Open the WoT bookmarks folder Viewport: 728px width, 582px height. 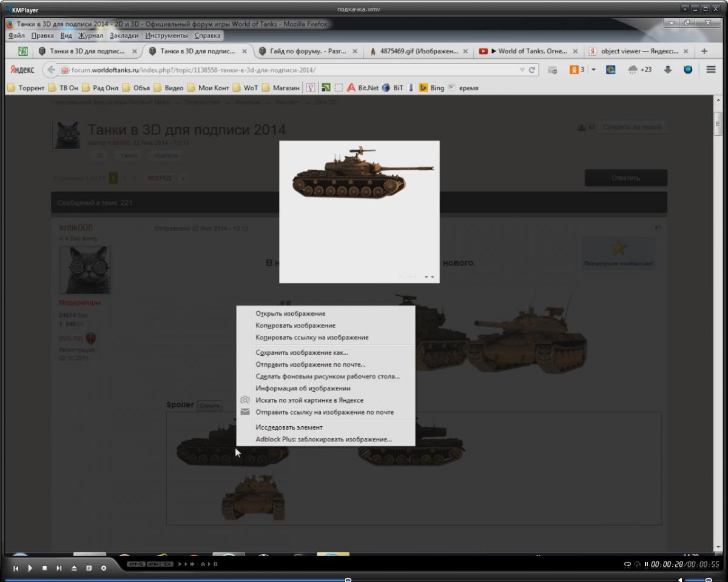click(246, 88)
